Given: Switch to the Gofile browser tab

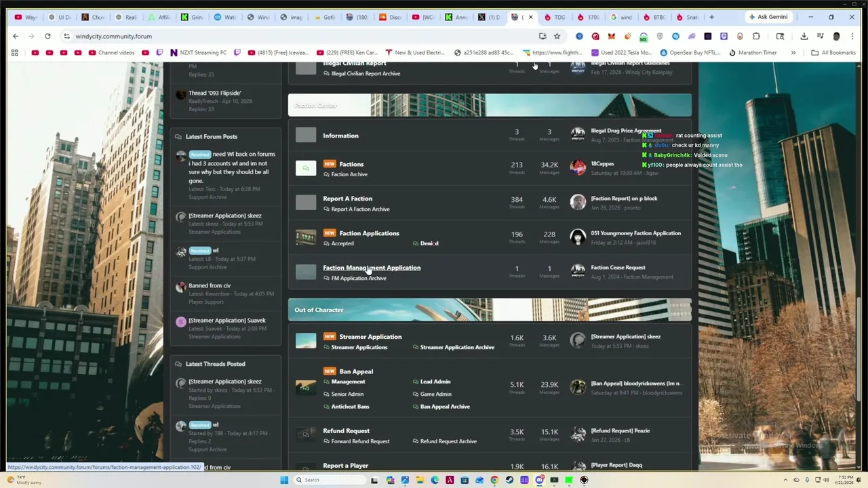Looking at the screenshot, I should click(325, 17).
